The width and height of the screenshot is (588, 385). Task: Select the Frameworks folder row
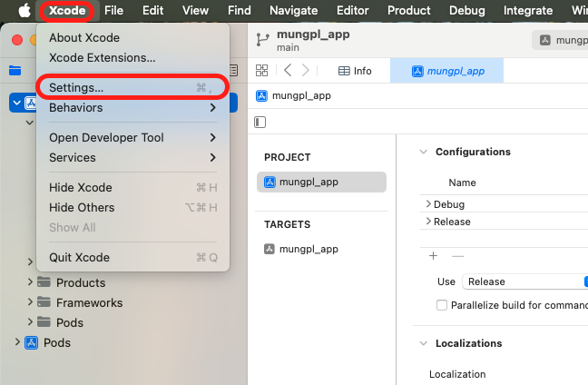click(x=123, y=302)
